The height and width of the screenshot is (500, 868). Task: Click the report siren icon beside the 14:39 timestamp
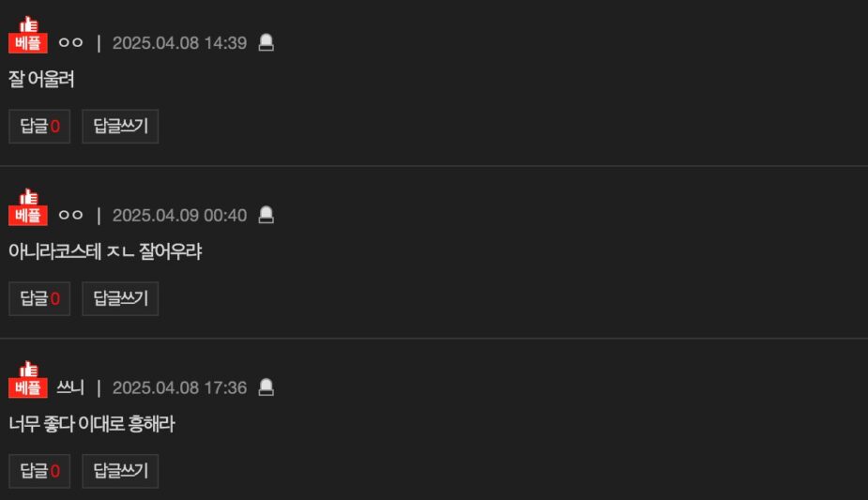266,43
